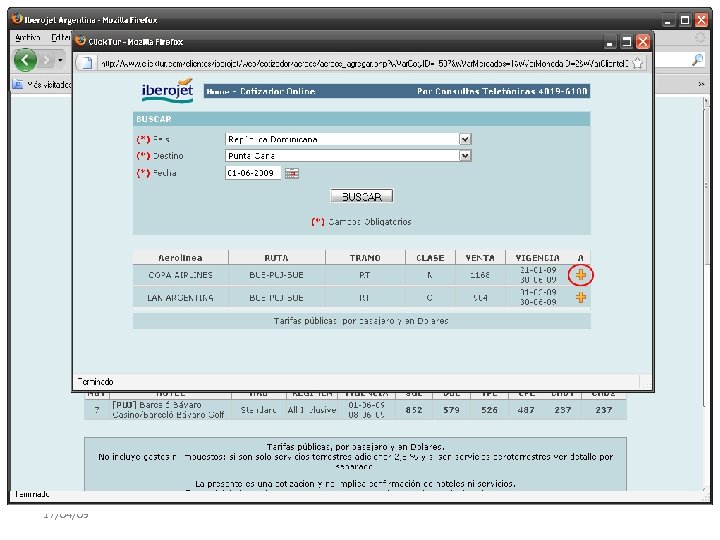Close the ClickTur popup window
This screenshot has width=720, height=540.
click(643, 42)
